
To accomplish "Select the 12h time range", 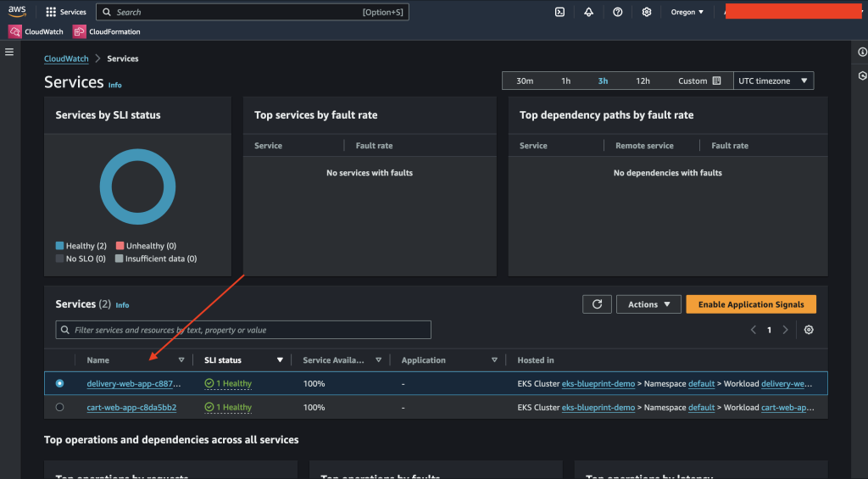I will click(x=643, y=81).
